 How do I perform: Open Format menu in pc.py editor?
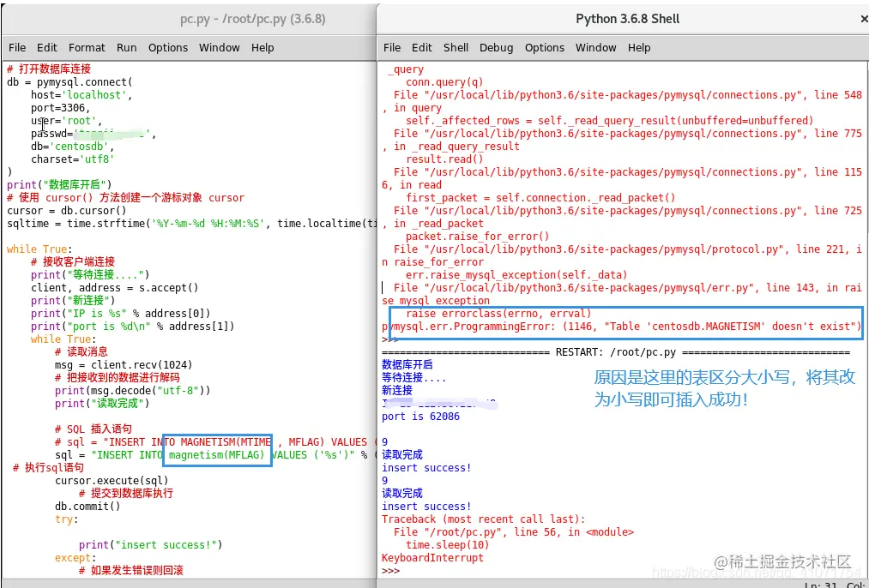(x=87, y=48)
